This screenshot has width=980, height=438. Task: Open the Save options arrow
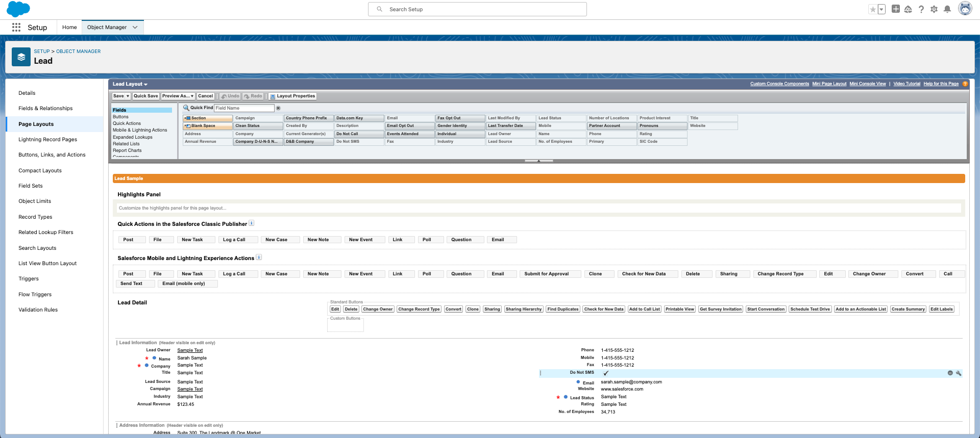tap(128, 96)
